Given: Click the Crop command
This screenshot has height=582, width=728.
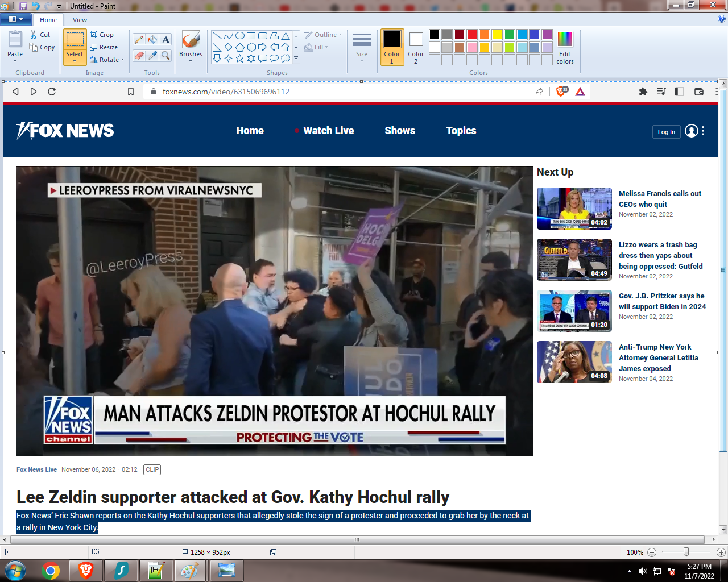Looking at the screenshot, I should [x=102, y=35].
